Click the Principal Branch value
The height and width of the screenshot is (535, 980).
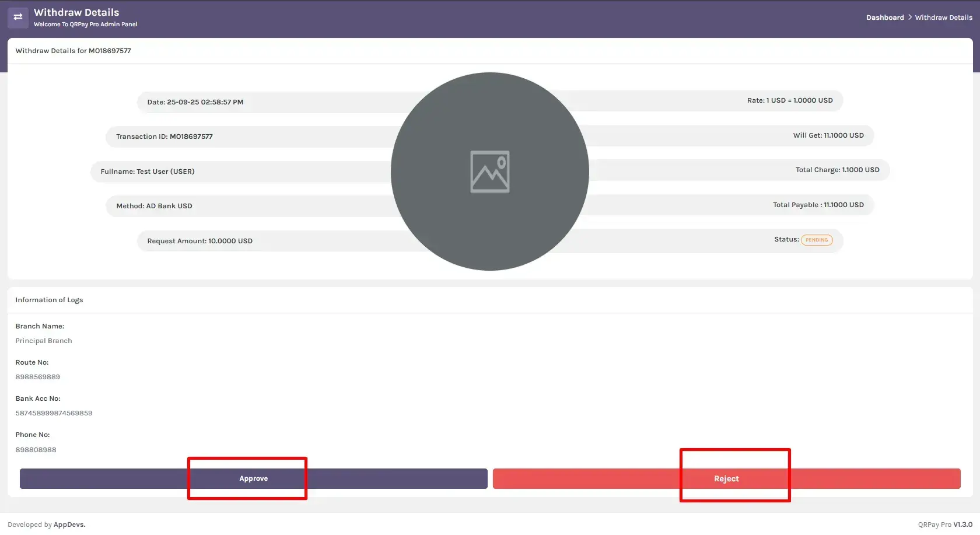44,341
